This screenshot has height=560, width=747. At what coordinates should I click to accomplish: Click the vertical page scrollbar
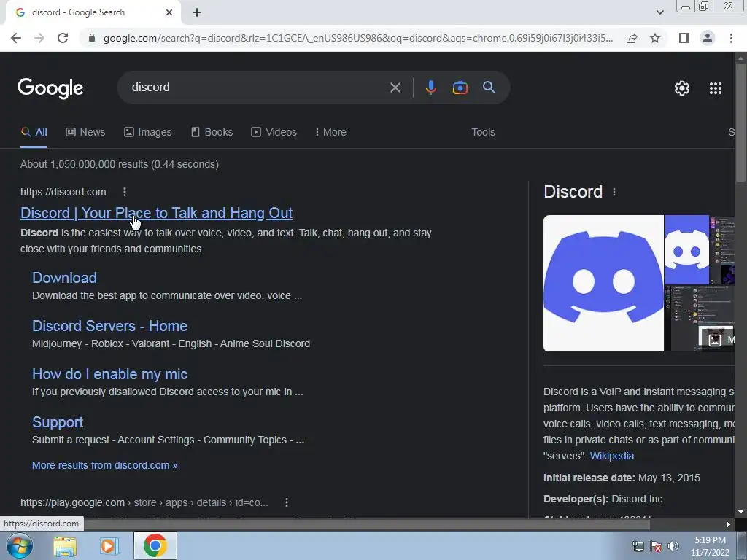pos(740,122)
